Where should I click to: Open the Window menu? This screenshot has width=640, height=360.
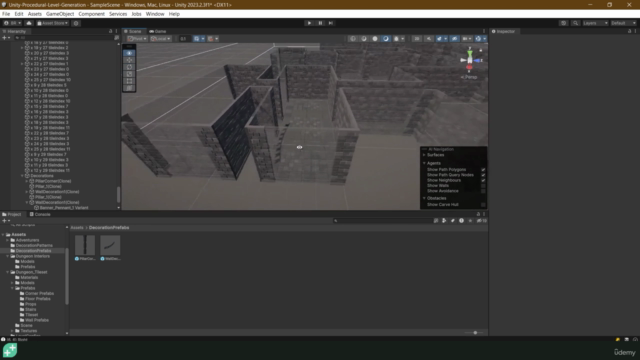point(155,14)
